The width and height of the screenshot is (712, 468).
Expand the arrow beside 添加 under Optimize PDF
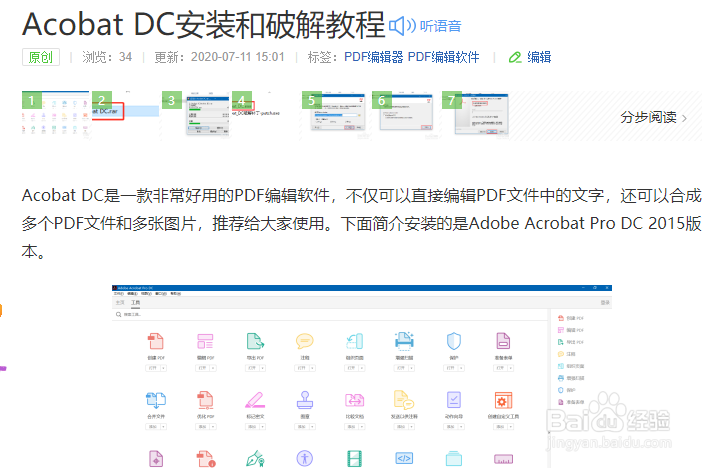click(213, 427)
